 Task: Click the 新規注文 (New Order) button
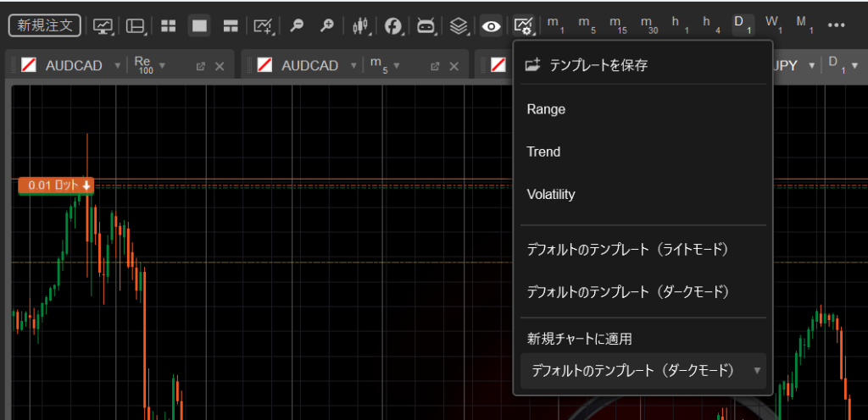(x=45, y=25)
